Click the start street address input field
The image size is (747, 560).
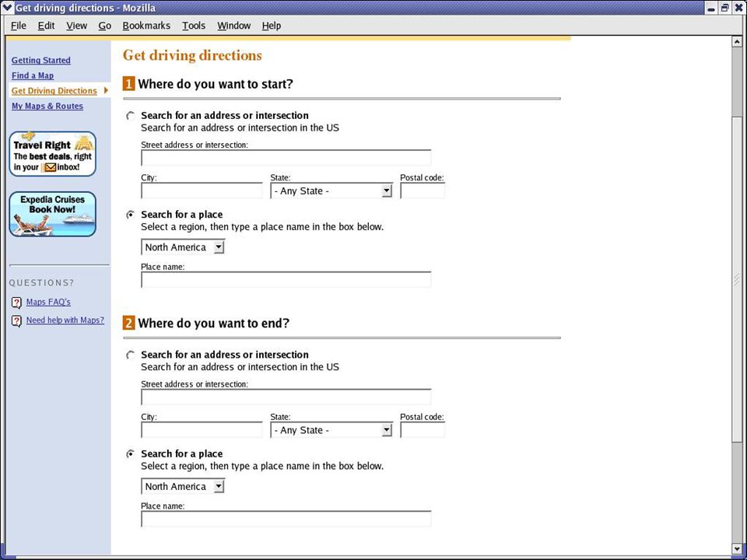(x=286, y=158)
